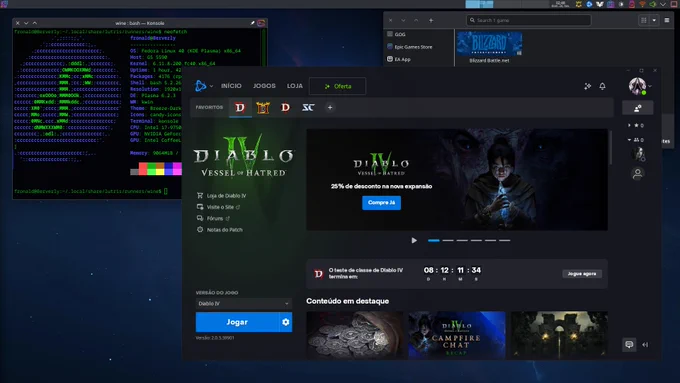
Task: Open game settings gear beside Jogar
Action: pyautogui.click(x=286, y=322)
